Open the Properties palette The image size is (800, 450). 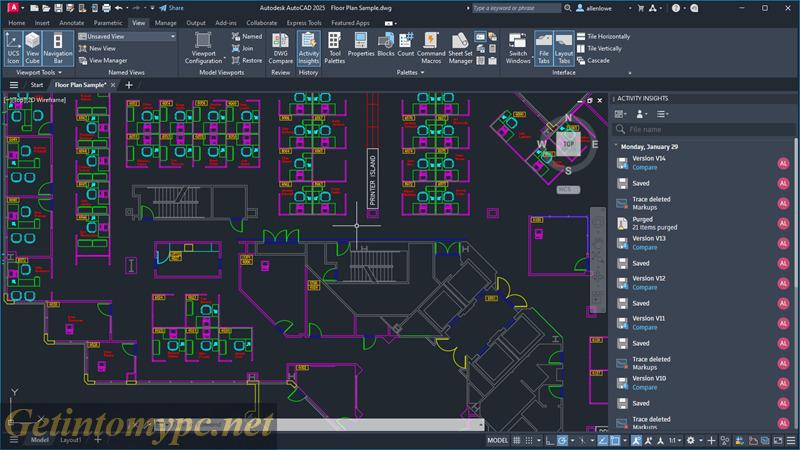(x=361, y=45)
